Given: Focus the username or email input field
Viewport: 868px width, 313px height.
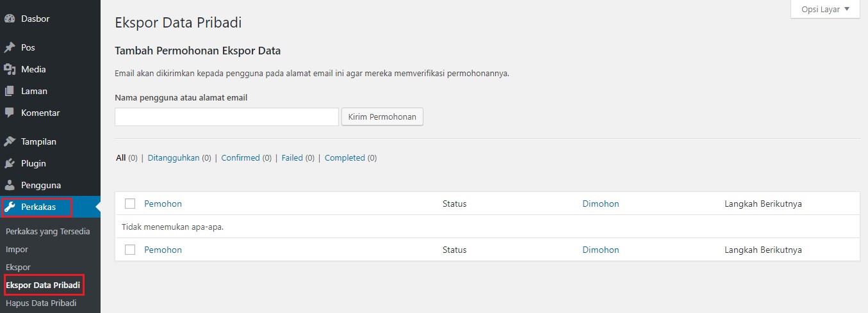Looking at the screenshot, I should 227,117.
